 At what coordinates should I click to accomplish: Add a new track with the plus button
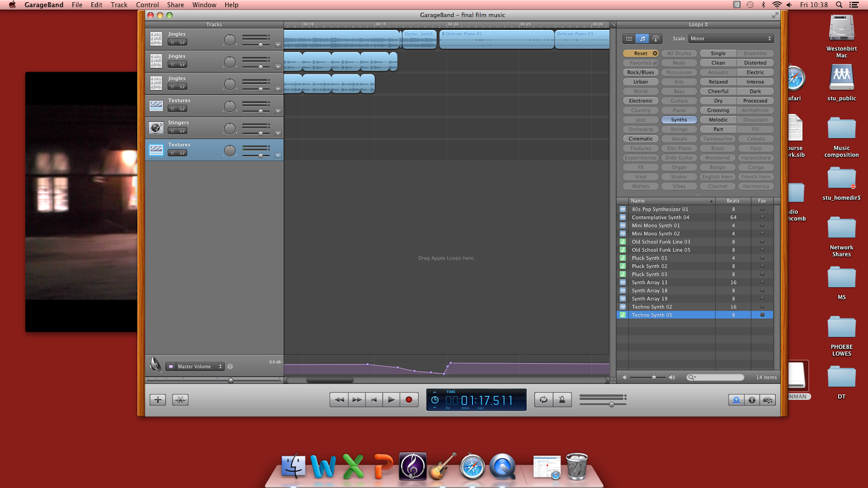coord(158,400)
